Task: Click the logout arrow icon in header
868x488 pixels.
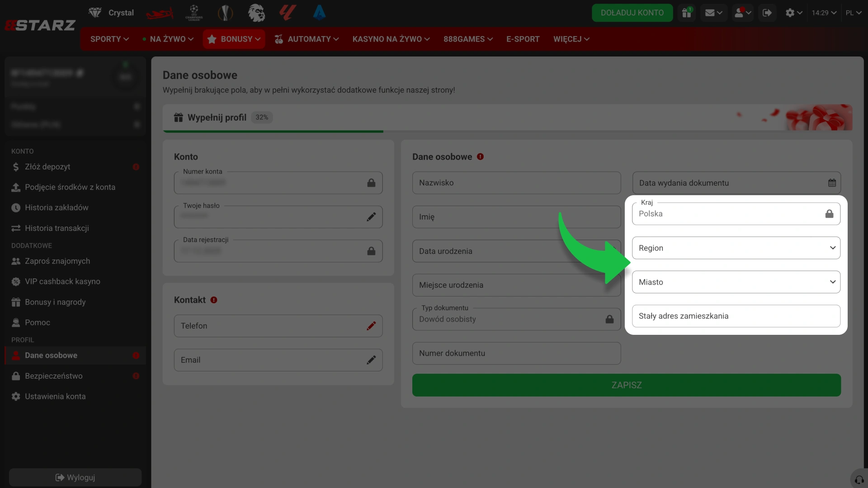Action: coord(767,13)
